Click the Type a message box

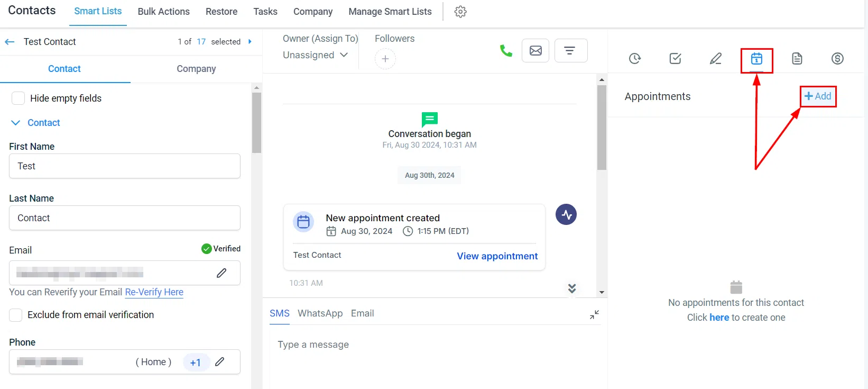pos(435,345)
